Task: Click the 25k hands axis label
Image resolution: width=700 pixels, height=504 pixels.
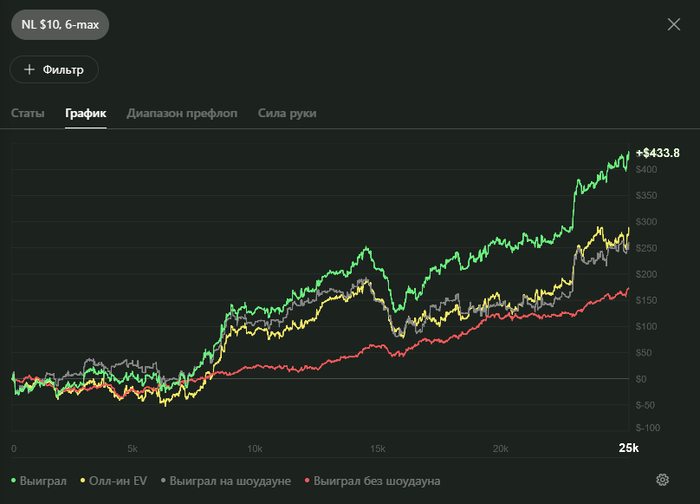Action: tap(629, 448)
